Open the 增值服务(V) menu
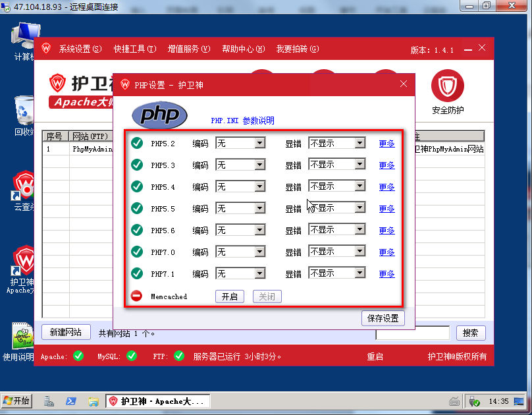This screenshot has width=532, height=415. (x=189, y=49)
